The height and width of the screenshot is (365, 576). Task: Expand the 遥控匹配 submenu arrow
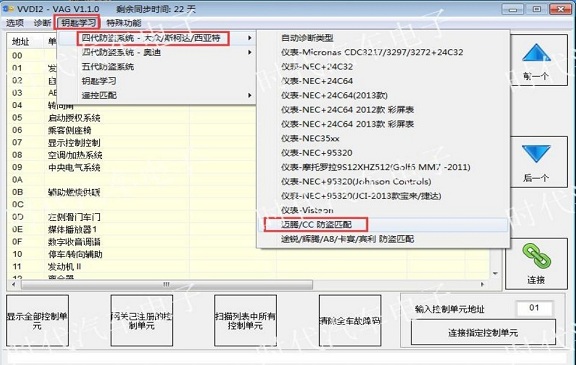[x=250, y=95]
